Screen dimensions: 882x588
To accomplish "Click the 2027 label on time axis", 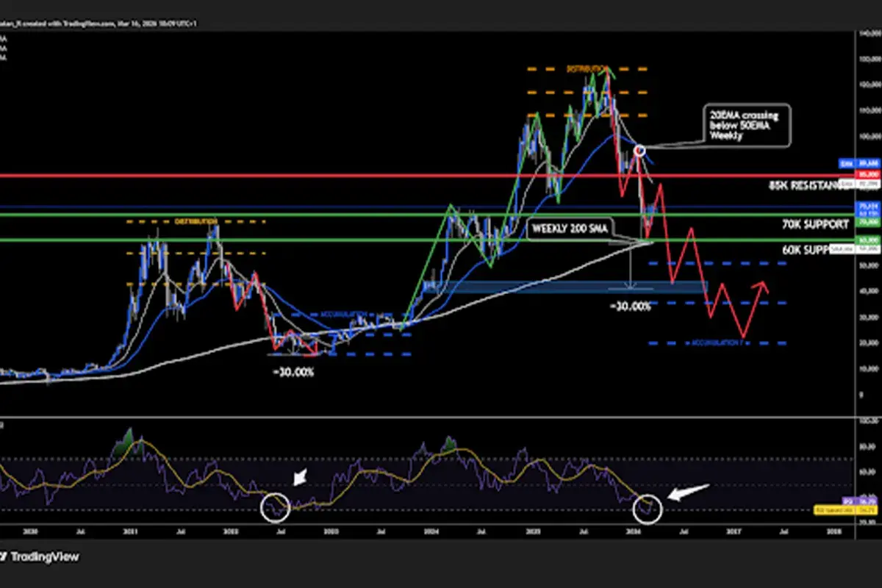I will 733,528.
